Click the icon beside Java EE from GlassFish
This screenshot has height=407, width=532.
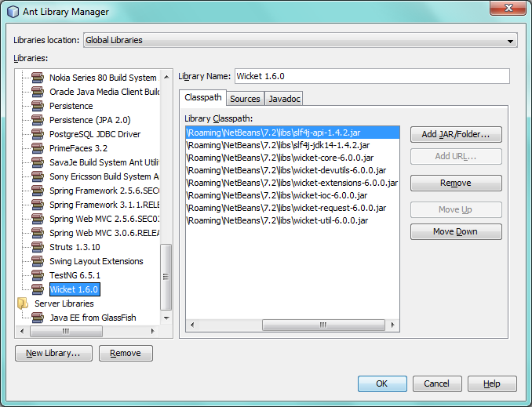tap(38, 318)
